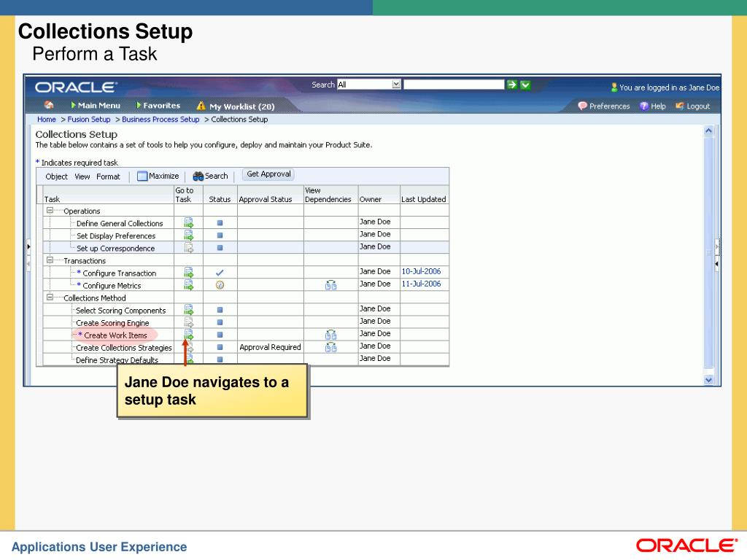Viewport: 747px width, 560px height.
Task: Click in-progress status icon for Configure Metrics
Action: [x=220, y=285]
